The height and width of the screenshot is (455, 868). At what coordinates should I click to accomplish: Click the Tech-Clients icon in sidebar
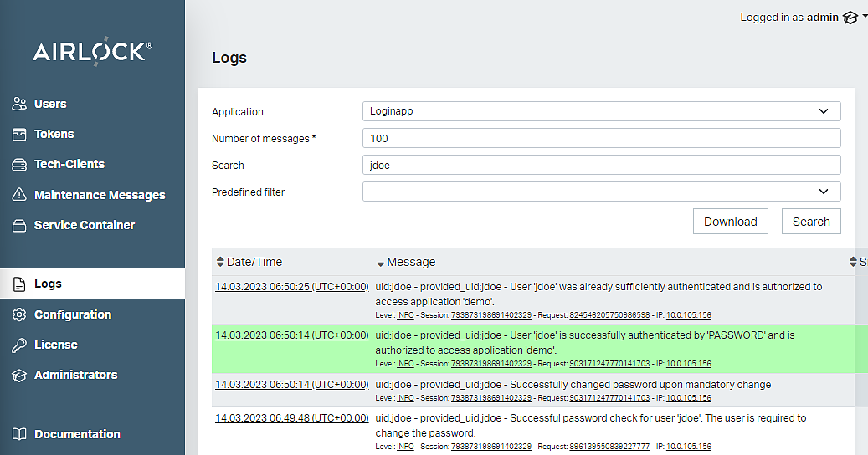pyautogui.click(x=19, y=165)
